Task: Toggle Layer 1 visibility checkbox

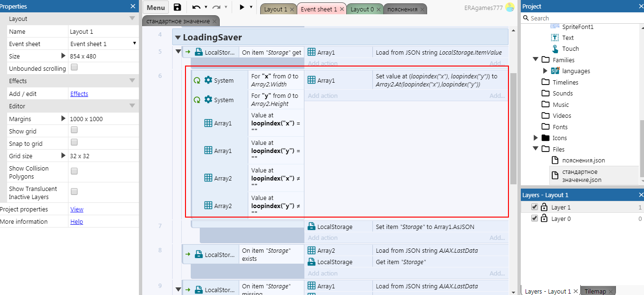Action: tap(535, 207)
